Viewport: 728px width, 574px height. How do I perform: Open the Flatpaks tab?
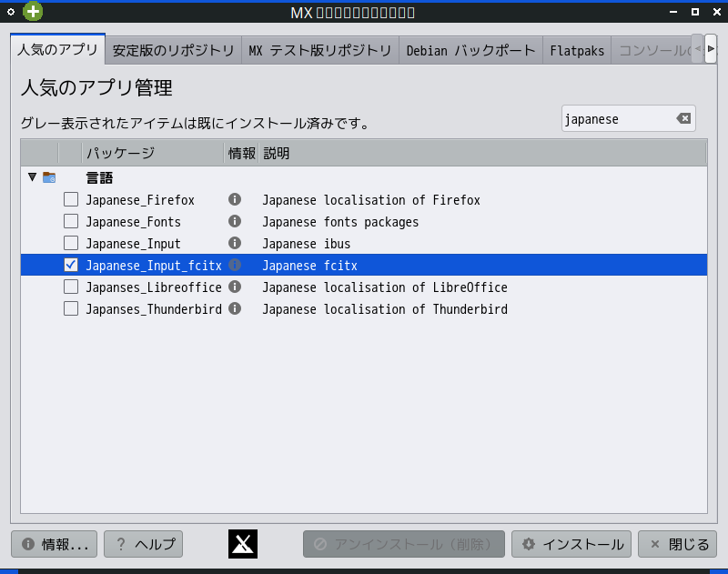tap(577, 51)
